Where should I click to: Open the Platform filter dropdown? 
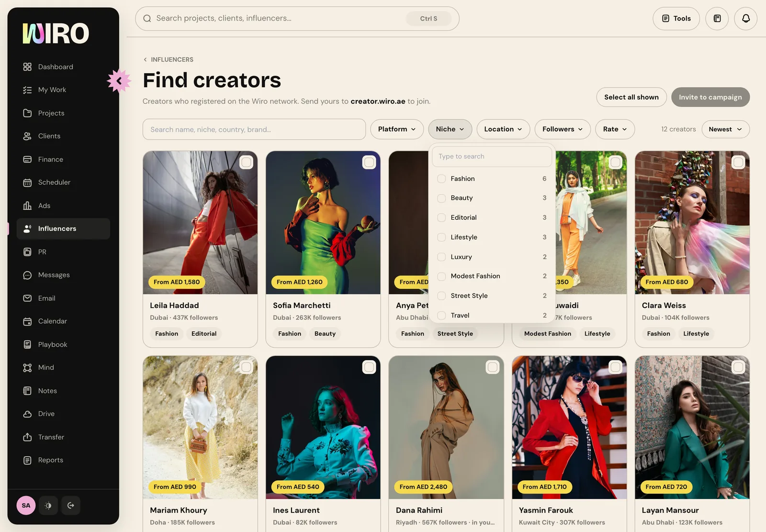coord(397,129)
